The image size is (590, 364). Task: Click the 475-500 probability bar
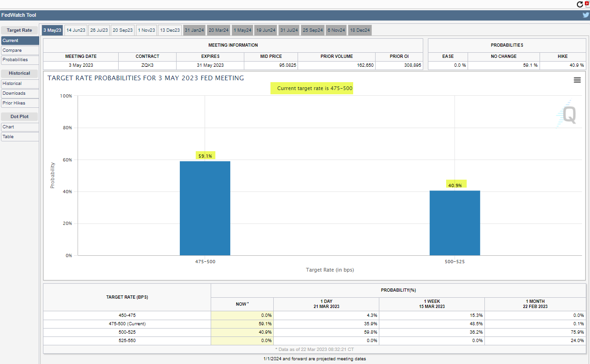tap(205, 208)
